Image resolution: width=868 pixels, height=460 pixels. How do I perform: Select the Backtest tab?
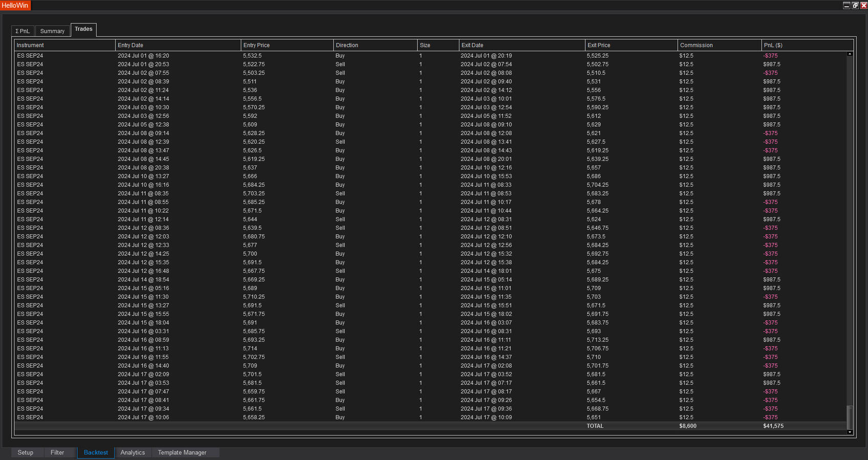tap(96, 453)
